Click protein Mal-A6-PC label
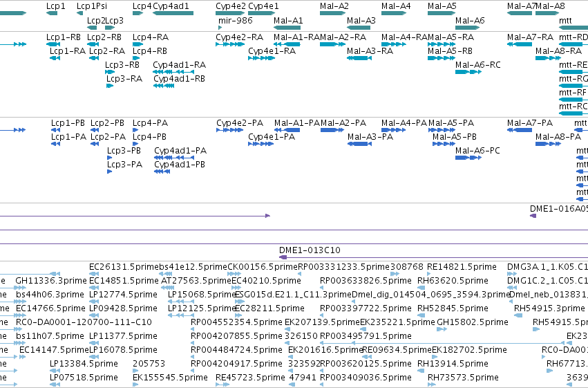The height and width of the screenshot is (388, 588). [477, 151]
